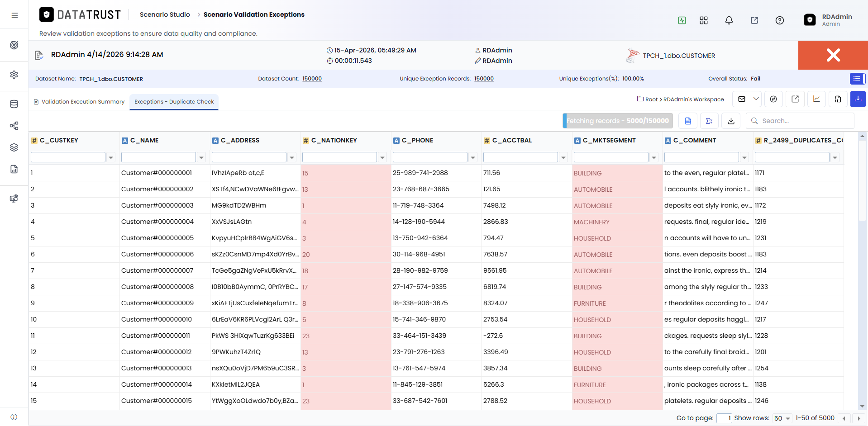The width and height of the screenshot is (868, 426).
Task: Open C_PHONE filter dropdown
Action: coord(473,157)
